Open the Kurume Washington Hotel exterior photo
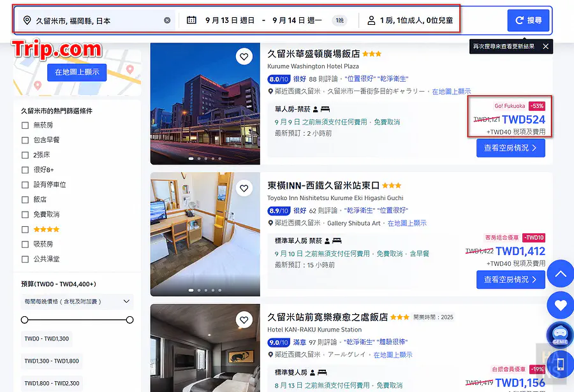This screenshot has width=574, height=392. pos(205,104)
